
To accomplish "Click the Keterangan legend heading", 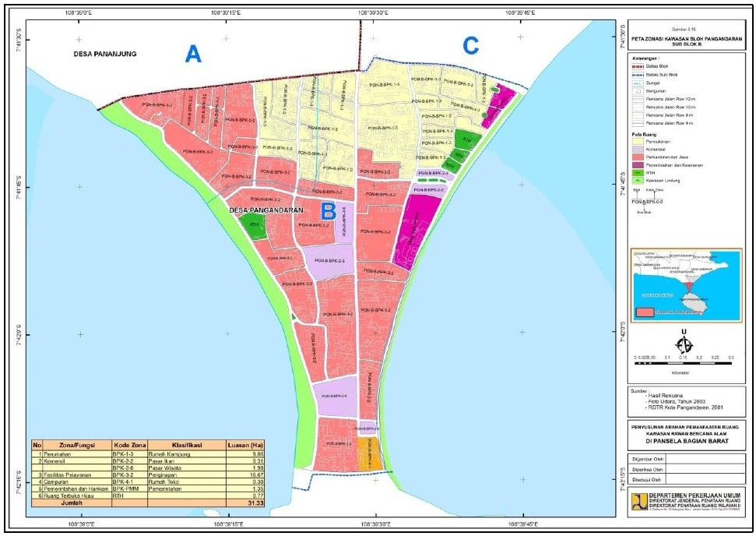I will (x=645, y=58).
